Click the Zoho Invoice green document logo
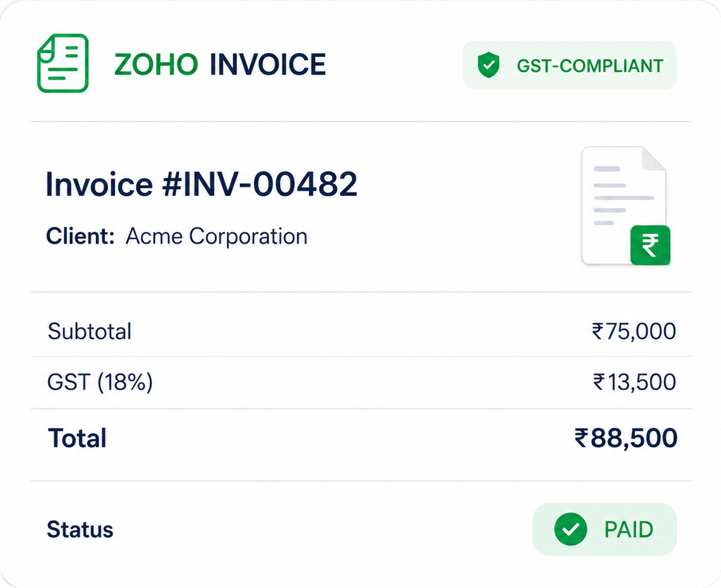721x588 pixels. [63, 63]
